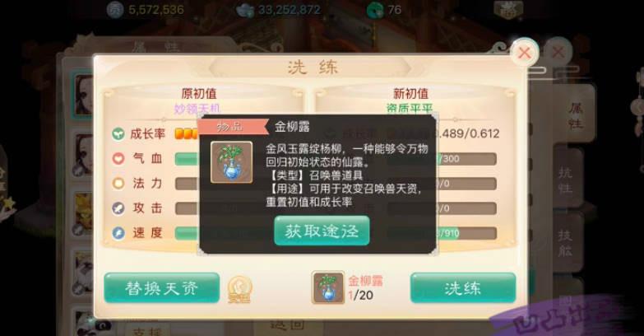Click the green jade currency icon showing 76
This screenshot has width=644, height=336.
pyautogui.click(x=374, y=10)
